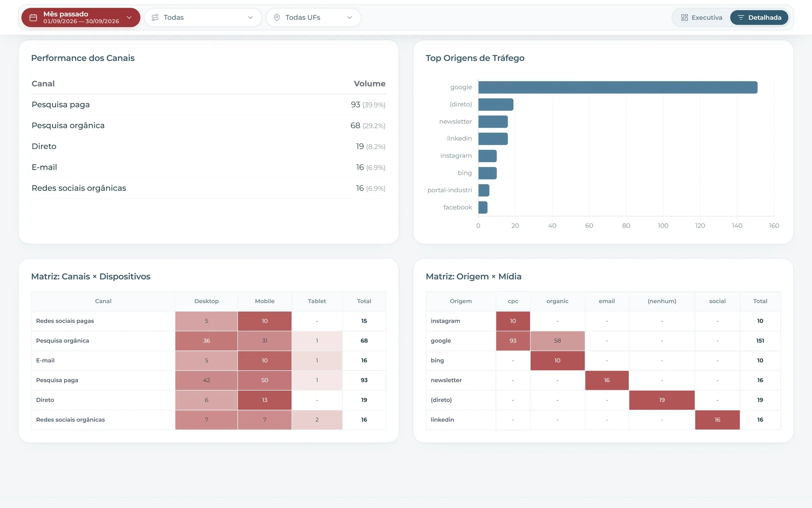Click chevron arrow in Todas selector

pos(250,18)
